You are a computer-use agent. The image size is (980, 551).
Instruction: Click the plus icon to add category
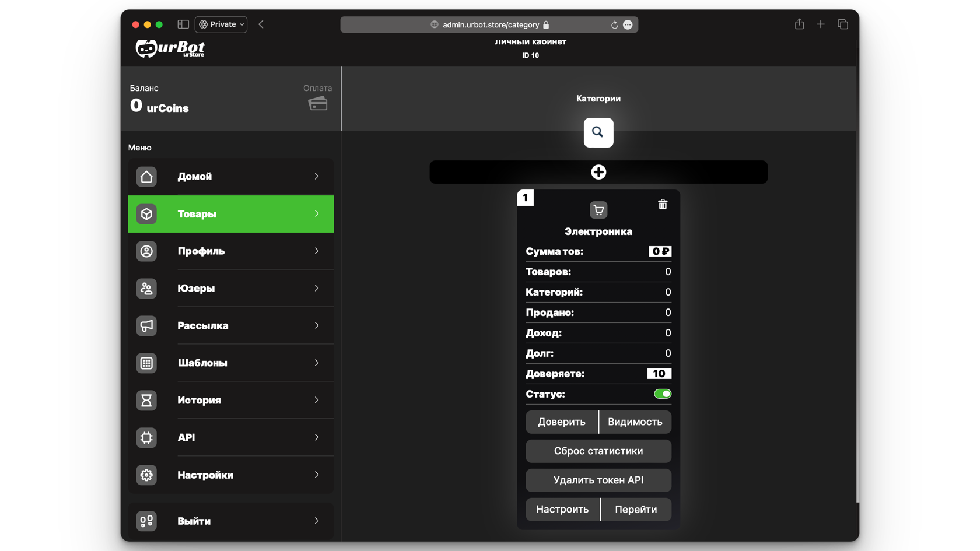pos(598,172)
